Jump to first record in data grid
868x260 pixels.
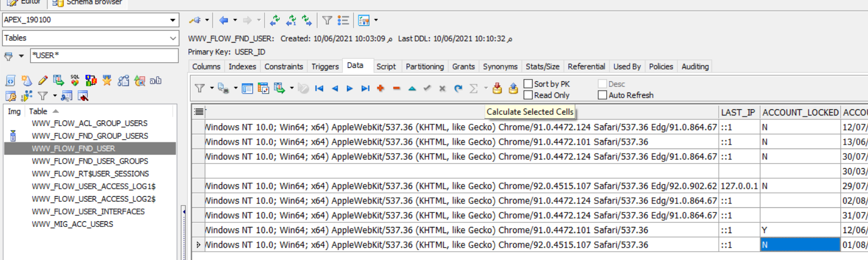319,89
